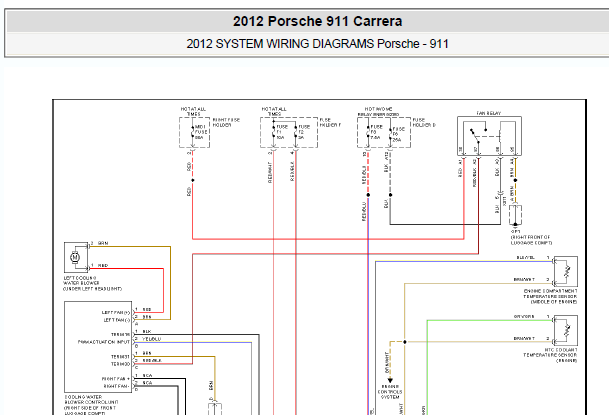Click the BRN wire label at left blower pin 2
The image size is (609, 415).
(103, 243)
